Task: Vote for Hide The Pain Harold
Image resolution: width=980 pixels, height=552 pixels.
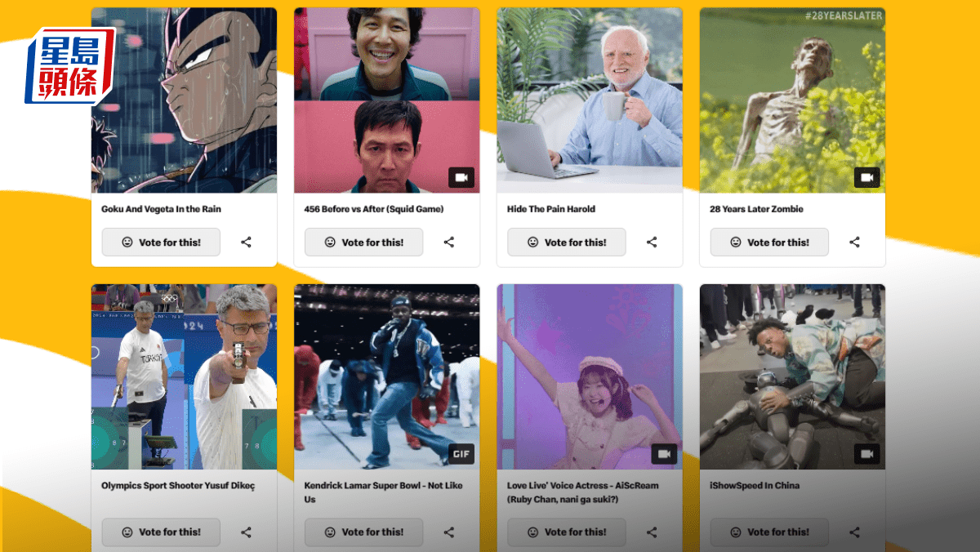Action: click(x=566, y=243)
